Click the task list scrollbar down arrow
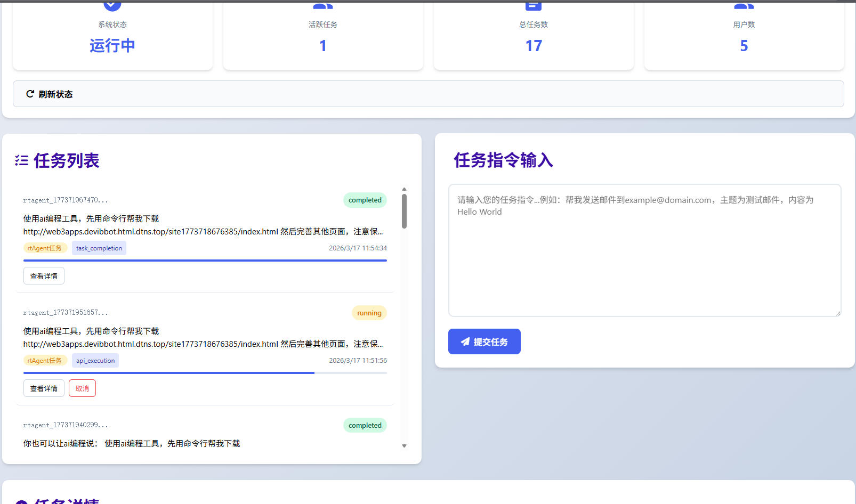 click(x=404, y=445)
